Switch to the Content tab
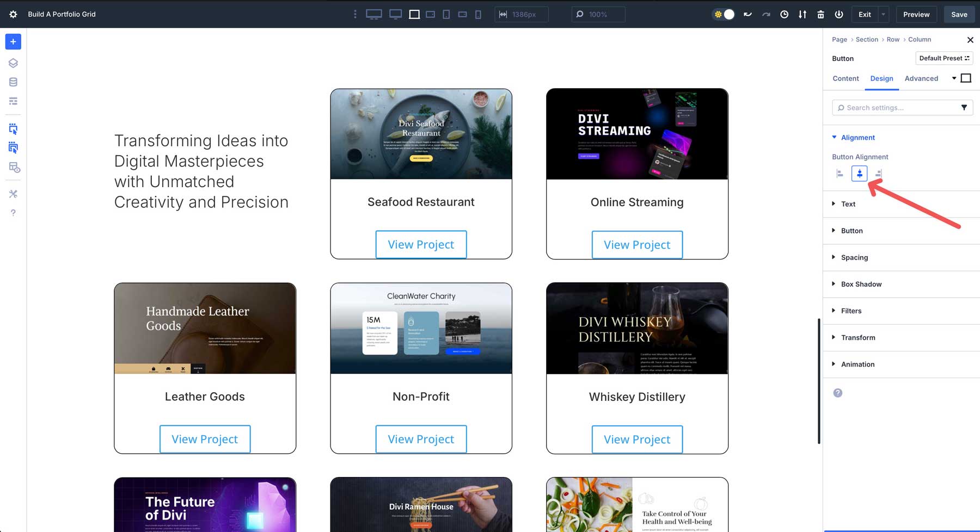This screenshot has width=980, height=532. pos(845,78)
